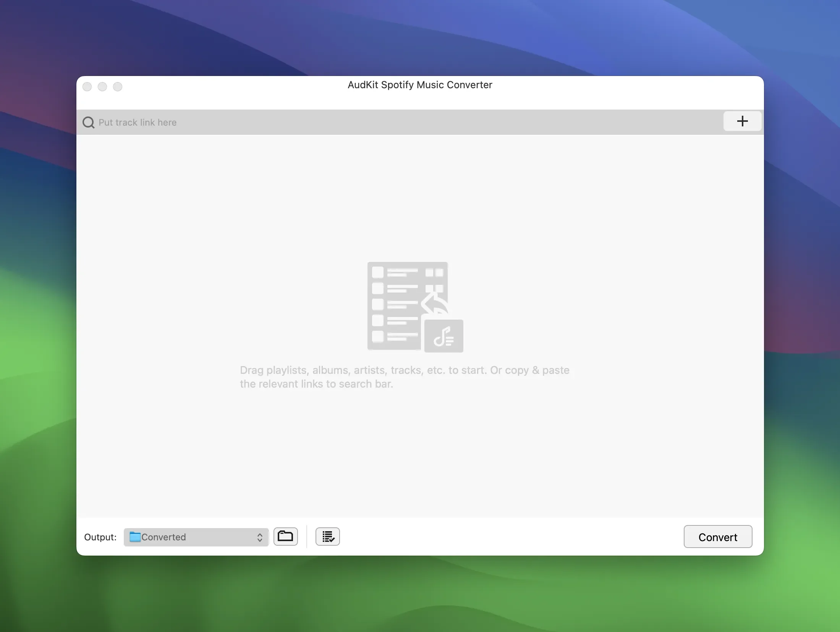Image resolution: width=840 pixels, height=632 pixels.
Task: Click the stepper arrows on the output selector
Action: coord(260,537)
